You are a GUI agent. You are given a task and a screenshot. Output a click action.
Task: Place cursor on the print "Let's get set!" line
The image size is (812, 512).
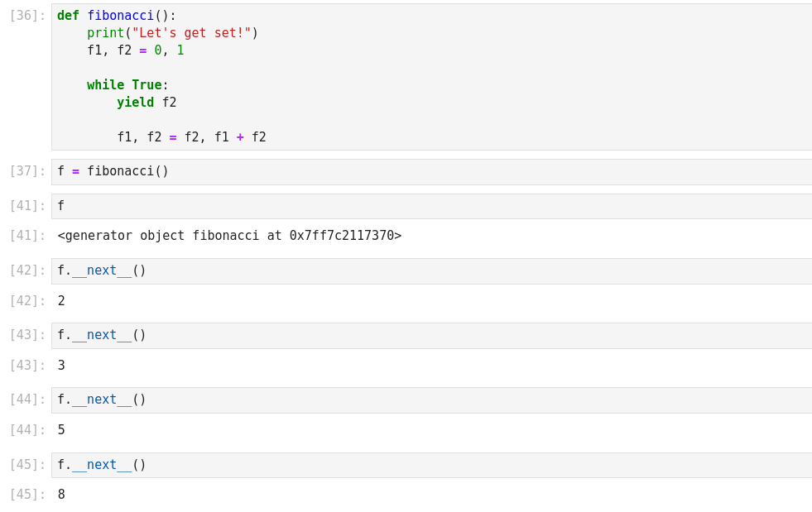[x=172, y=33]
